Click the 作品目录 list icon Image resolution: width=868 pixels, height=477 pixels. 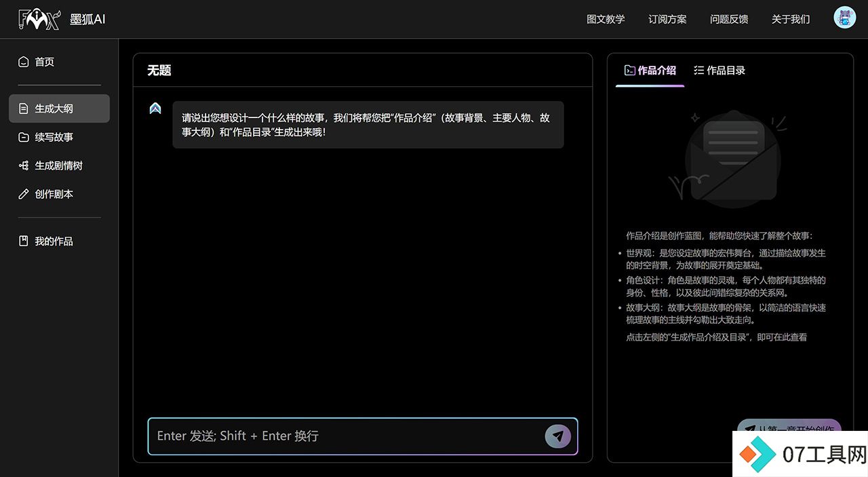[698, 70]
